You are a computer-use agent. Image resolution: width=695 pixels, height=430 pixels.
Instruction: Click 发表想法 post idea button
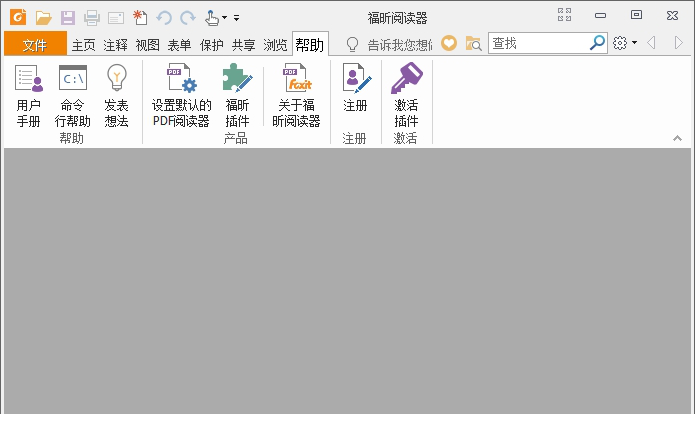point(116,96)
